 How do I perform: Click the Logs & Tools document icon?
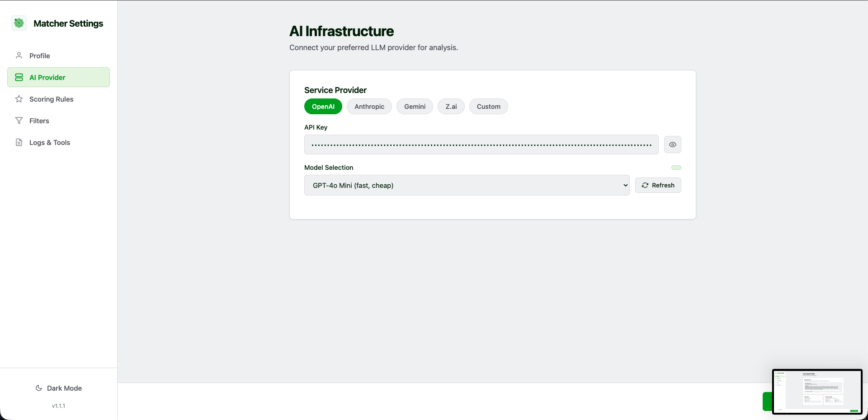tap(19, 142)
